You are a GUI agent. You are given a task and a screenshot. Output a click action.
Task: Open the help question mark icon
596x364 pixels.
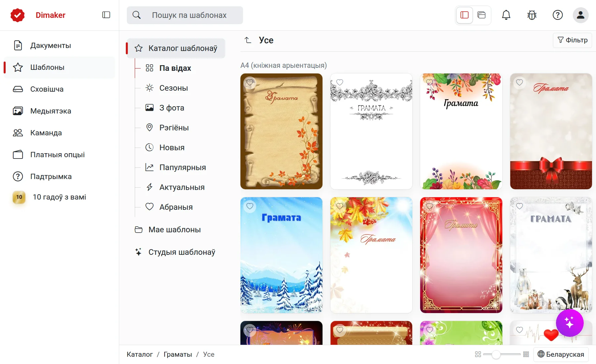pos(558,15)
